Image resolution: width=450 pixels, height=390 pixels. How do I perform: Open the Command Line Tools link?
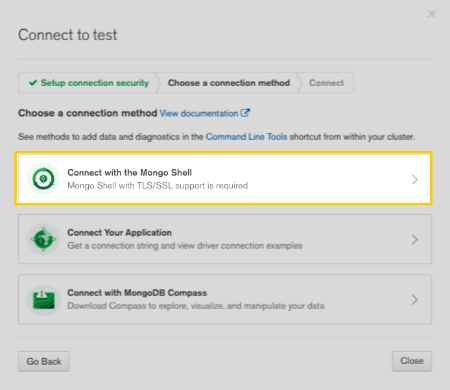pyautogui.click(x=246, y=137)
